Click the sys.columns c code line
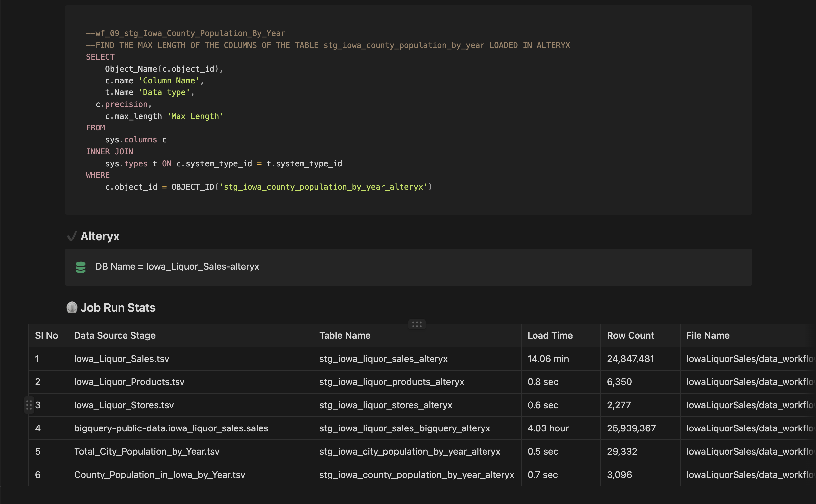This screenshot has height=504, width=816. pyautogui.click(x=136, y=140)
